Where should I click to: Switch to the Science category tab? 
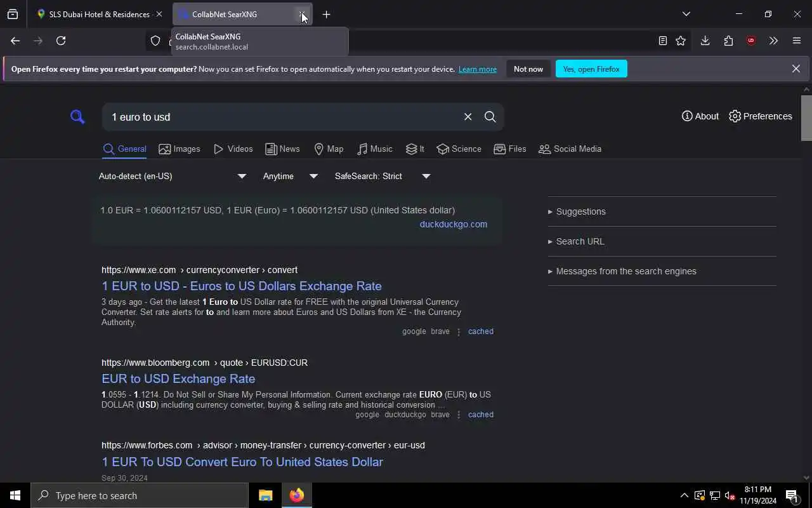pos(459,149)
